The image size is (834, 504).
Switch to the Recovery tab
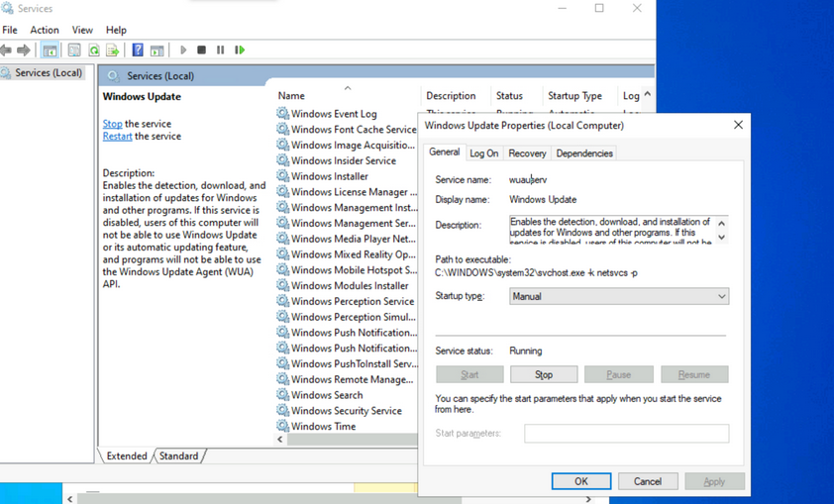[527, 153]
